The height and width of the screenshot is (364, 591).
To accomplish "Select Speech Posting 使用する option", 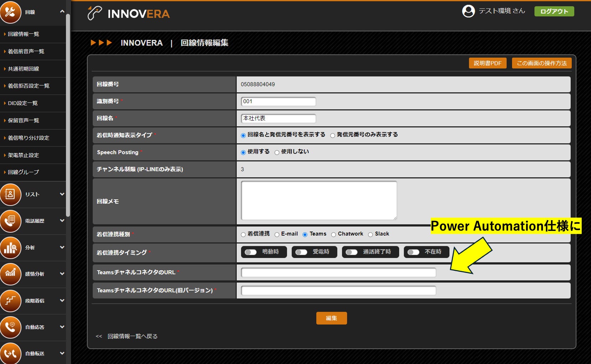I will pos(243,152).
